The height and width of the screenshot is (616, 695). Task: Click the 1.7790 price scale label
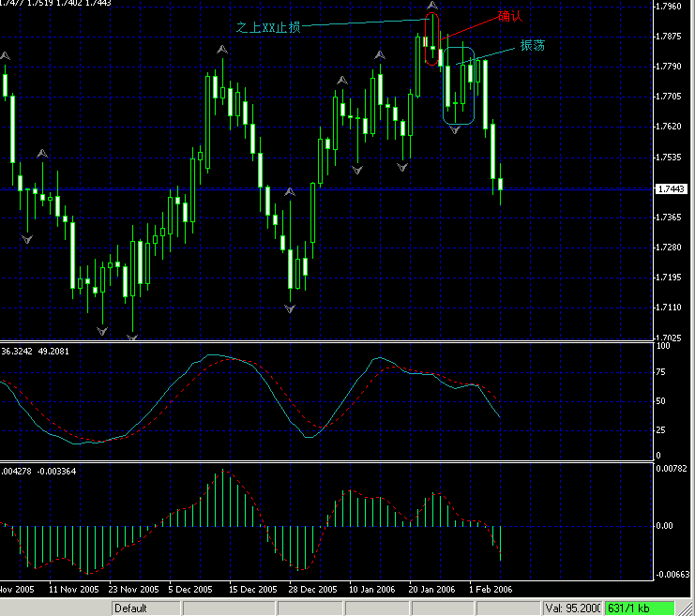[x=668, y=67]
